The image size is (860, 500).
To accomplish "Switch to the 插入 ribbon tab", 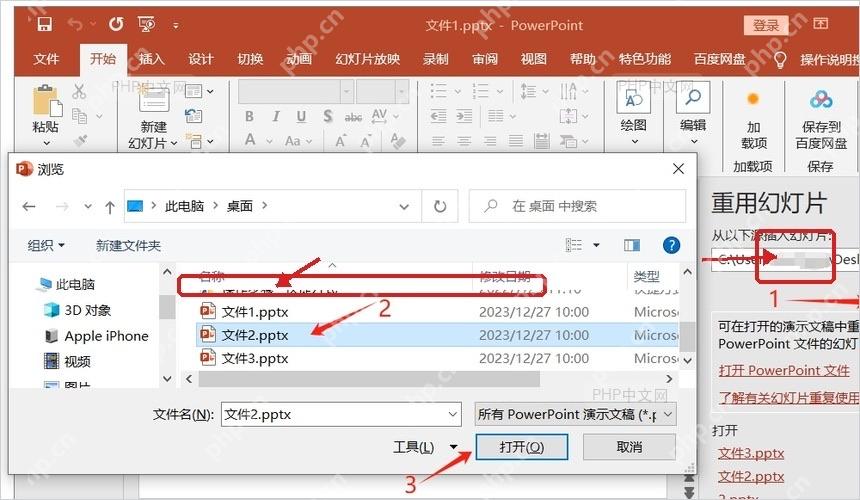I will pyautogui.click(x=151, y=59).
